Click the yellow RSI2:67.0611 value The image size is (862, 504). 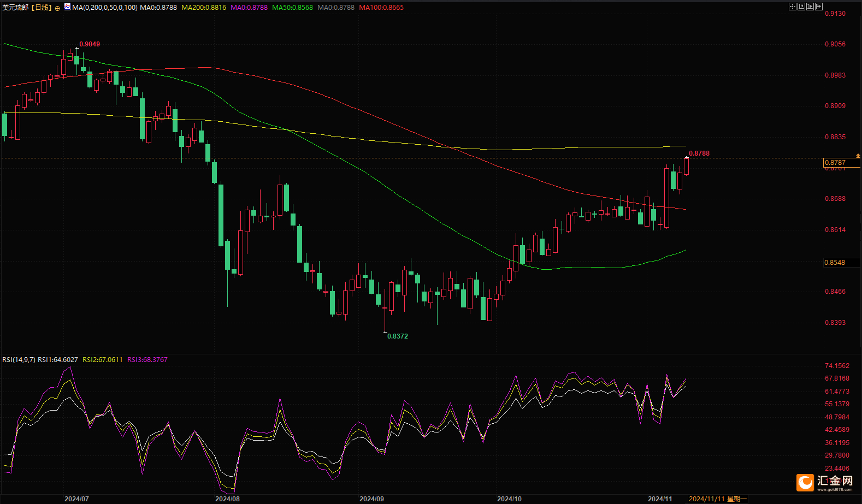(x=103, y=360)
